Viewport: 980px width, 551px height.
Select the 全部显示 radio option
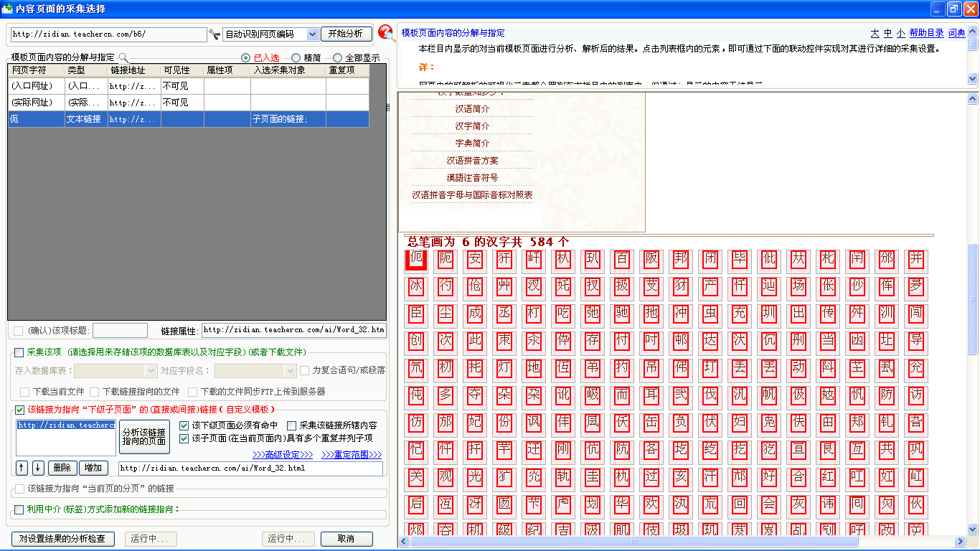[x=337, y=57]
